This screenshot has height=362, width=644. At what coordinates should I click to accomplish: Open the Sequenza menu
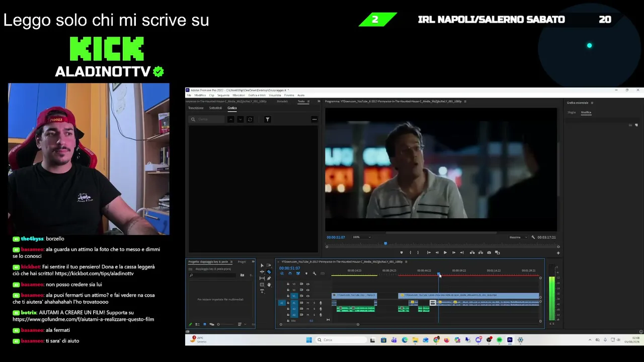tap(223, 95)
